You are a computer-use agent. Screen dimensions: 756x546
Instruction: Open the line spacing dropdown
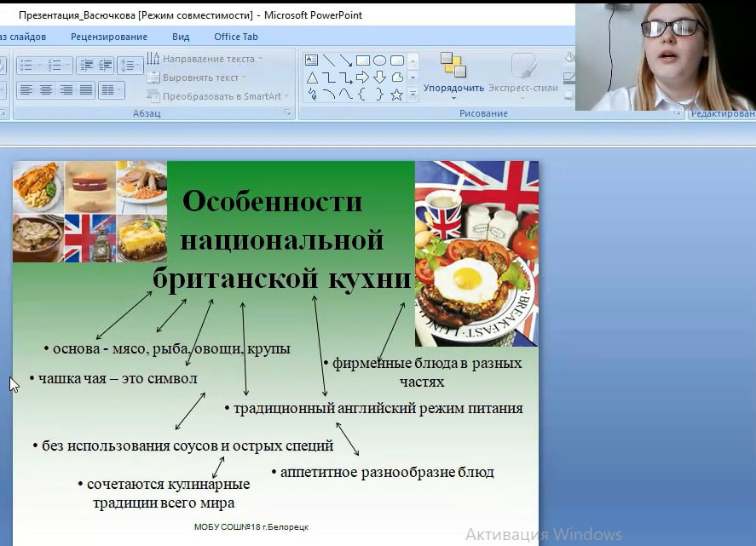(x=130, y=65)
